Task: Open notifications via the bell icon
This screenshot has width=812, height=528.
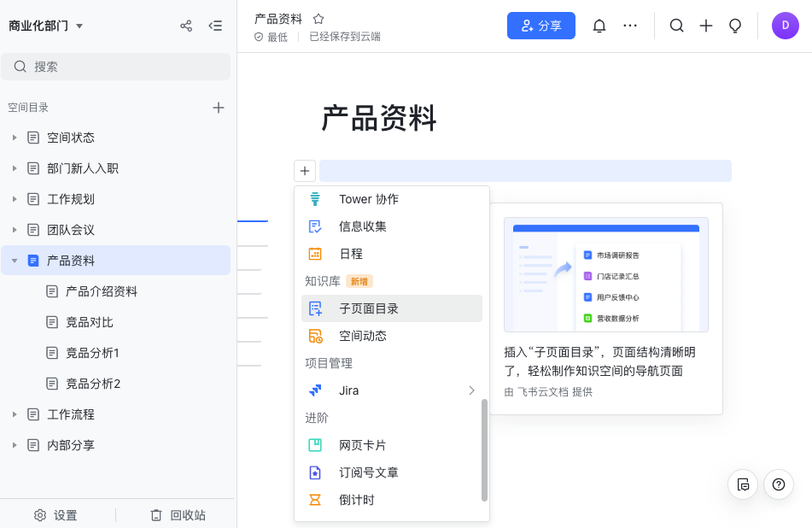Action: click(x=599, y=26)
